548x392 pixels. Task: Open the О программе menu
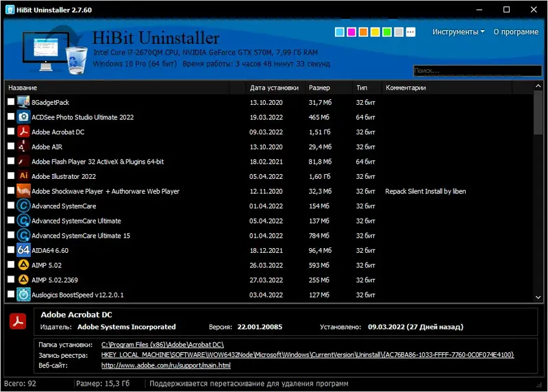coord(516,32)
